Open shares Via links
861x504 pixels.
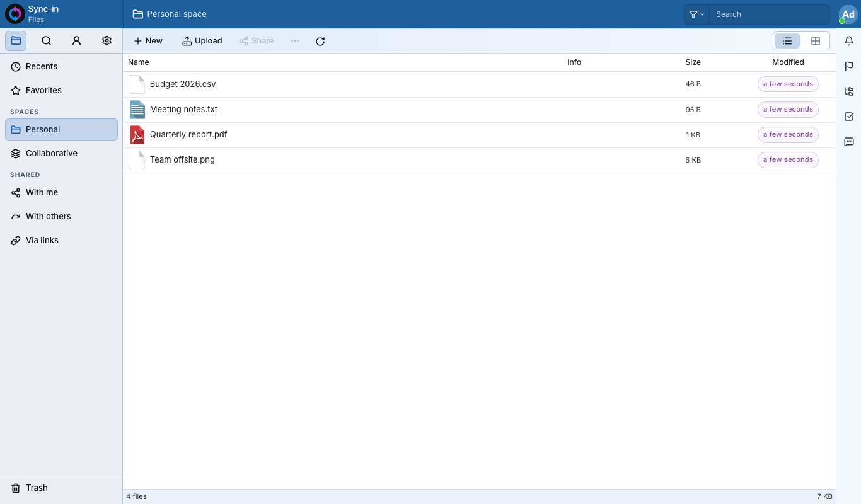click(61, 241)
